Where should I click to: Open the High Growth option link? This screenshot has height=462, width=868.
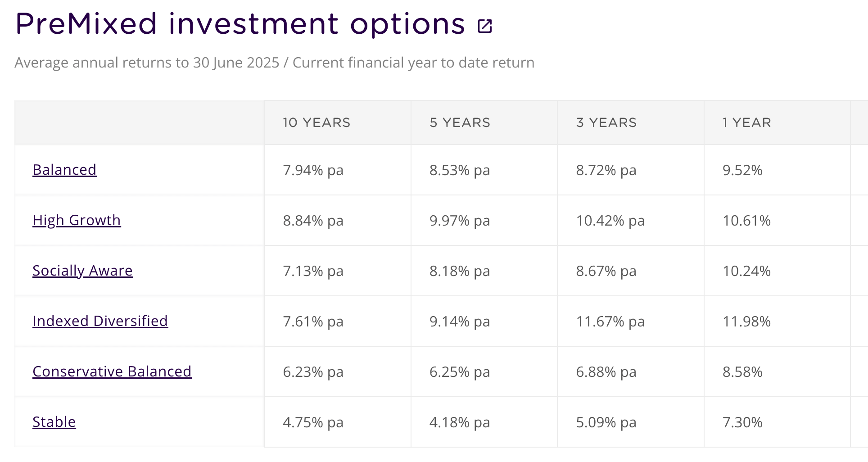pyautogui.click(x=77, y=220)
